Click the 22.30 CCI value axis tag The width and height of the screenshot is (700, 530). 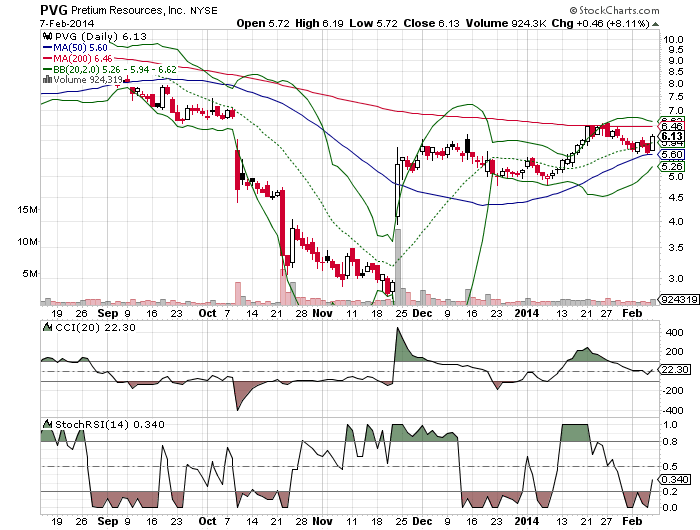click(675, 370)
